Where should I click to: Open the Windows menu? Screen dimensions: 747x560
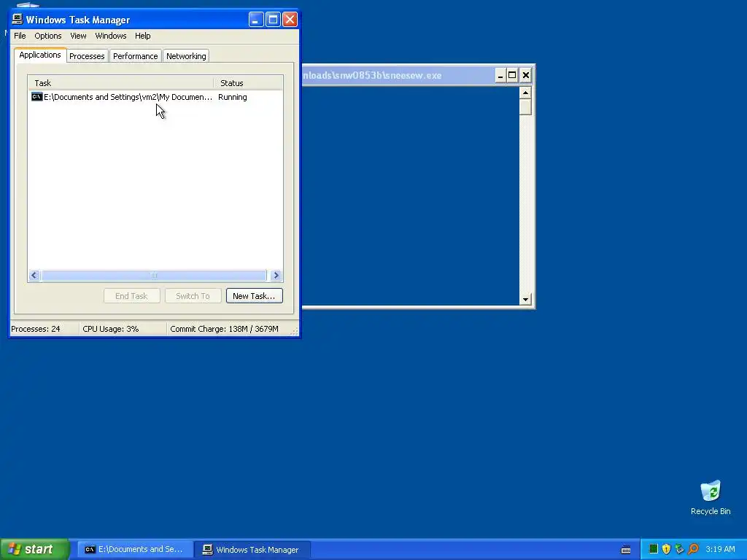pyautogui.click(x=111, y=36)
